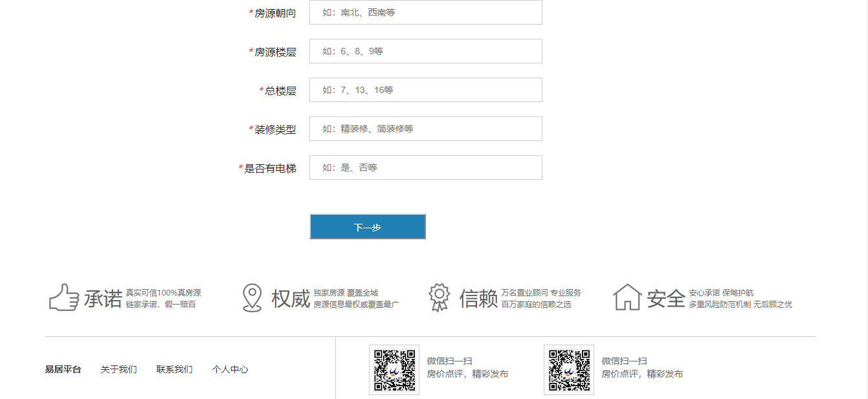Focus the 是否有电梯 elevator input field
Image resolution: width=868 pixels, height=399 pixels.
point(425,167)
